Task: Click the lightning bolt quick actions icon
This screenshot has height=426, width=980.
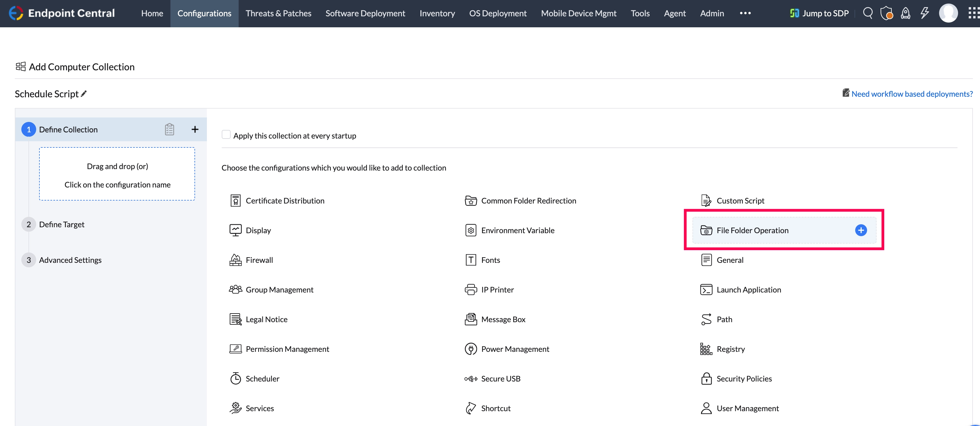Action: tap(925, 13)
